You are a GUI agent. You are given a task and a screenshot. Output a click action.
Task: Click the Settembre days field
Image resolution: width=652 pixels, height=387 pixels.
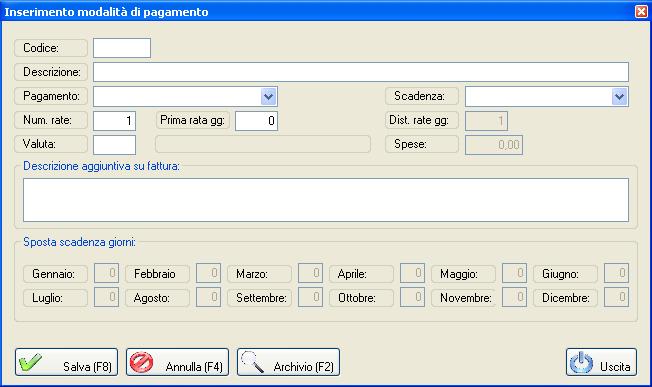(x=310, y=297)
